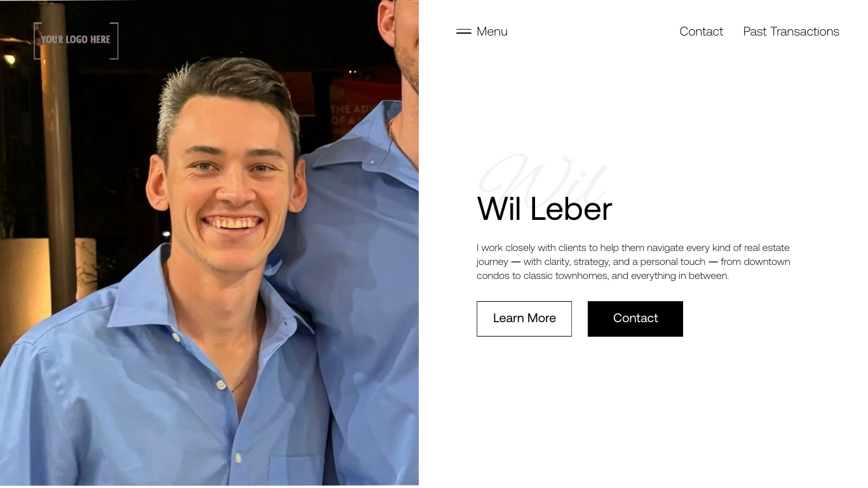Open the hamburger menu icon
The width and height of the screenshot is (868, 488).
(464, 31)
